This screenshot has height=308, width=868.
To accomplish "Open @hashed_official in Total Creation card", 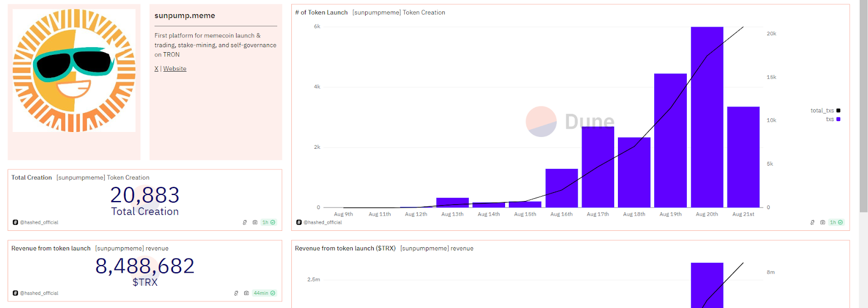I will point(39,222).
